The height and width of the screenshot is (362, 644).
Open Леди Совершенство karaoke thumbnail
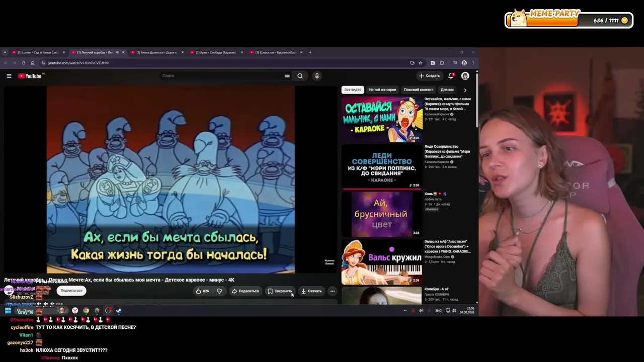pos(382,167)
